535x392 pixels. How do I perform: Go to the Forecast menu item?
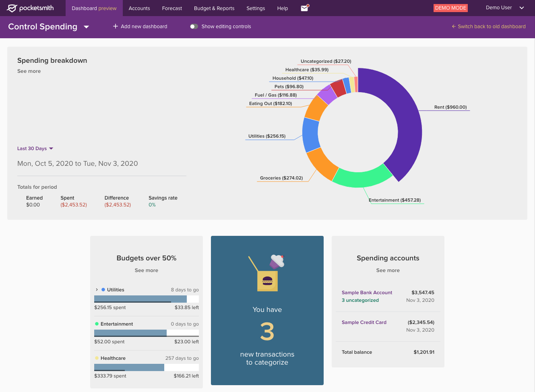click(172, 8)
